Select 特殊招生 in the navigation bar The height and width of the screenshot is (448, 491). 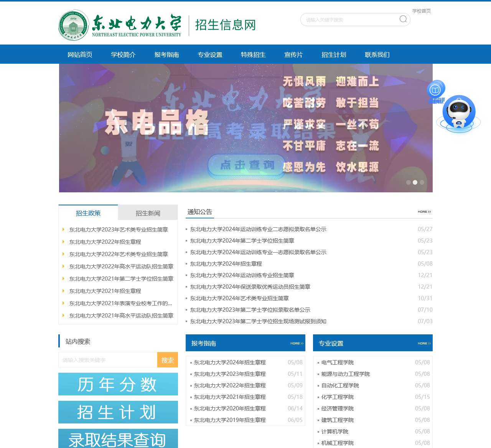point(253,55)
